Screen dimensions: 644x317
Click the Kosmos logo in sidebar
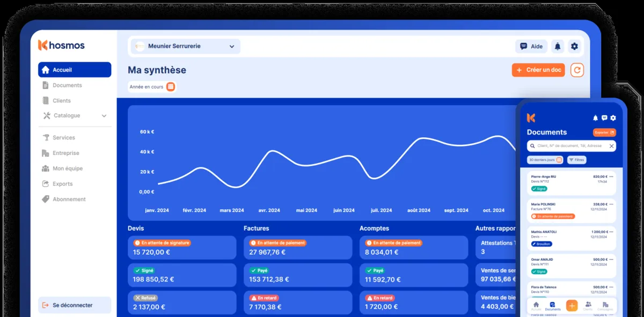(x=61, y=46)
